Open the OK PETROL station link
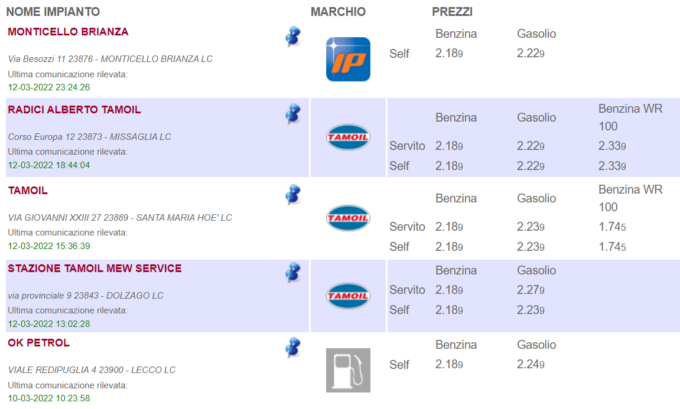Image resolution: width=680 pixels, height=409 pixels. 38,342
